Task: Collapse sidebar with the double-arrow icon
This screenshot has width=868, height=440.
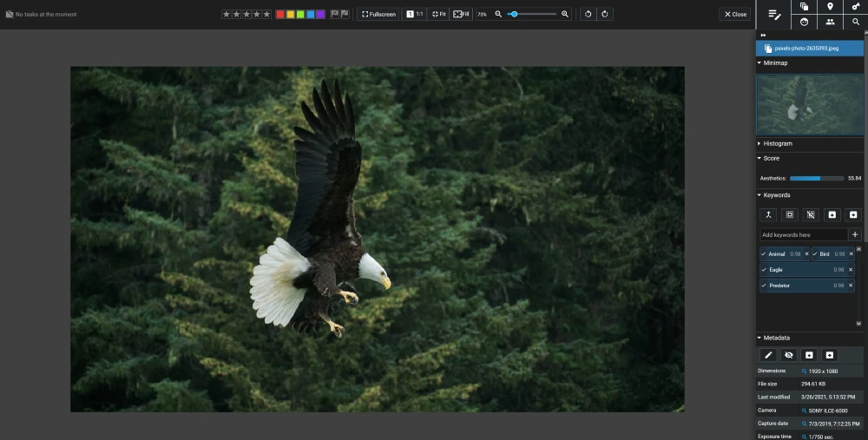Action: pyautogui.click(x=763, y=35)
